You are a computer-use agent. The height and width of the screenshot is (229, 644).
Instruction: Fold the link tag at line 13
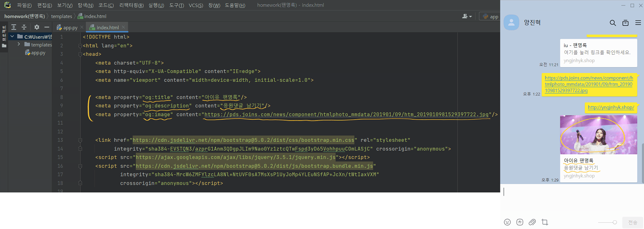(x=80, y=140)
